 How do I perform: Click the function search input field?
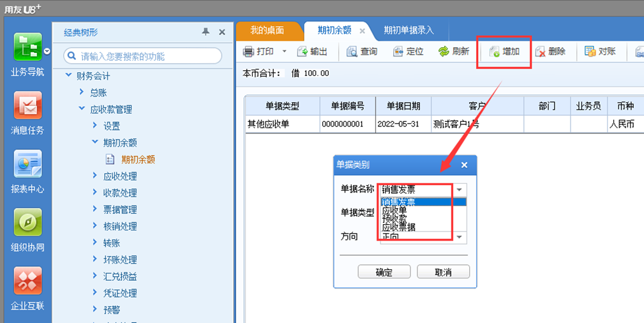click(143, 56)
